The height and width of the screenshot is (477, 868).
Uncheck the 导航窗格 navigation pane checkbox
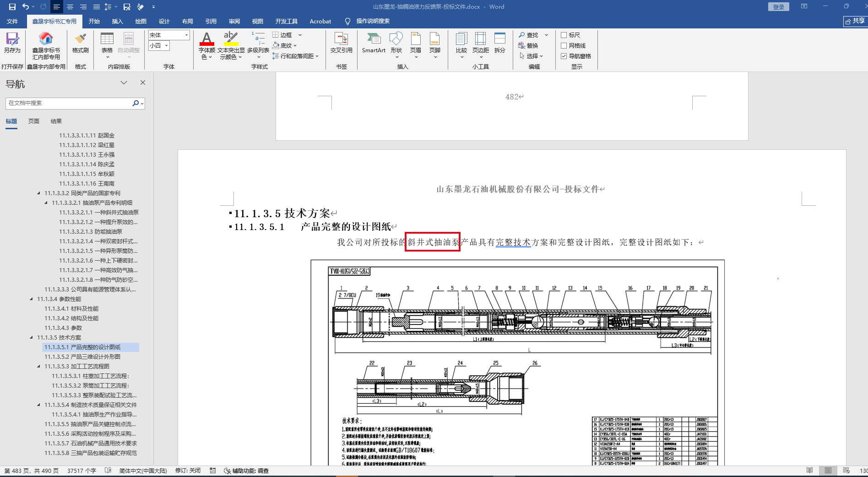pos(564,56)
